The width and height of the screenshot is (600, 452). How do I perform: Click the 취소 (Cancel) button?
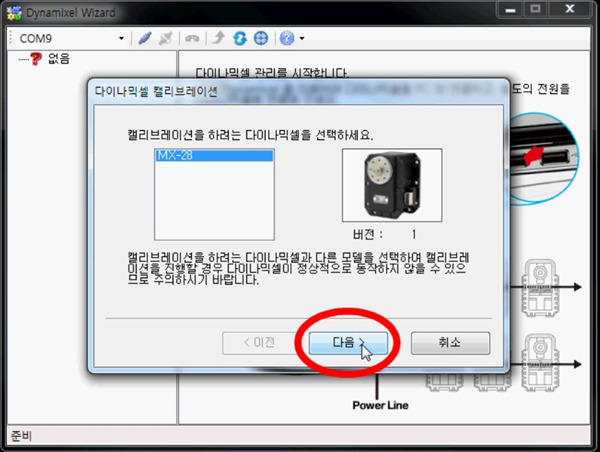(449, 342)
